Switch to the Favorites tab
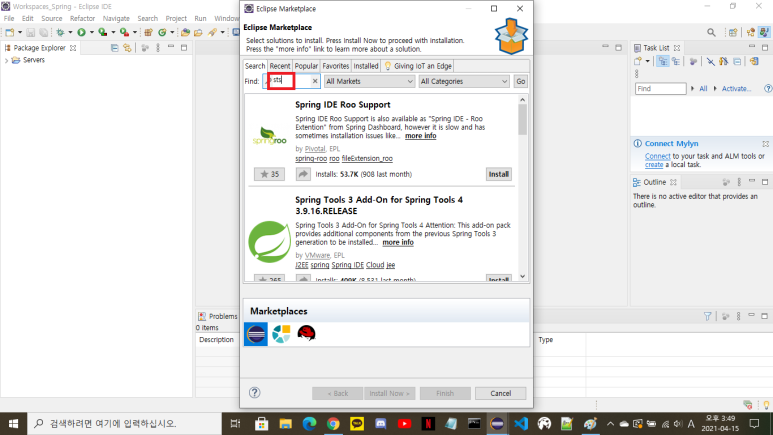This screenshot has width=773, height=435. click(336, 66)
